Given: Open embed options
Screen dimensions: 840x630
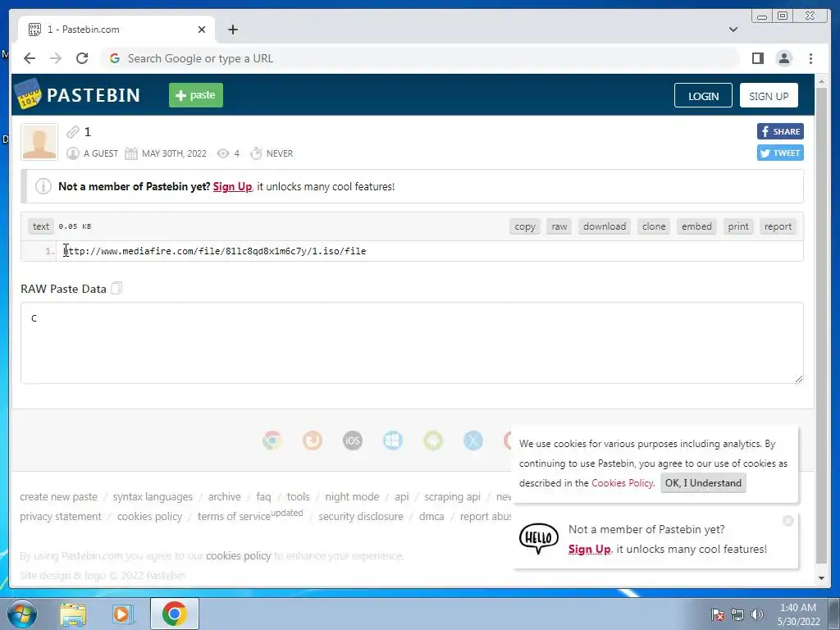Looking at the screenshot, I should pyautogui.click(x=696, y=226).
